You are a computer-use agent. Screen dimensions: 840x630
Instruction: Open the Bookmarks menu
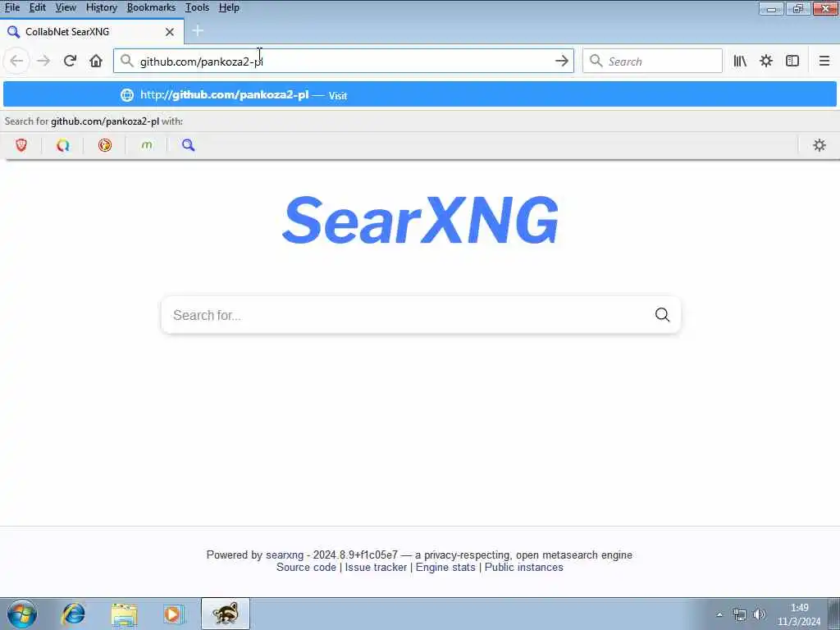point(151,7)
